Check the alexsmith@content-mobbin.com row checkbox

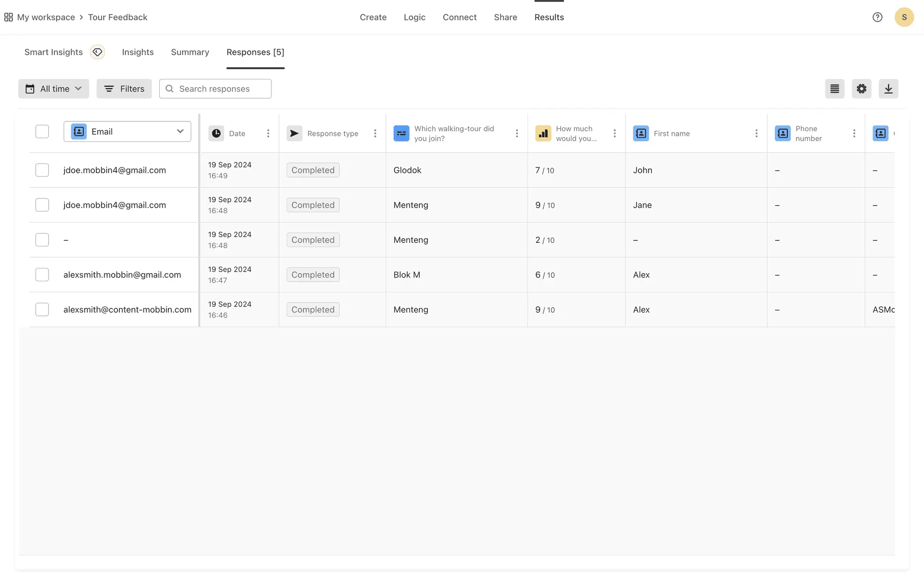42,309
